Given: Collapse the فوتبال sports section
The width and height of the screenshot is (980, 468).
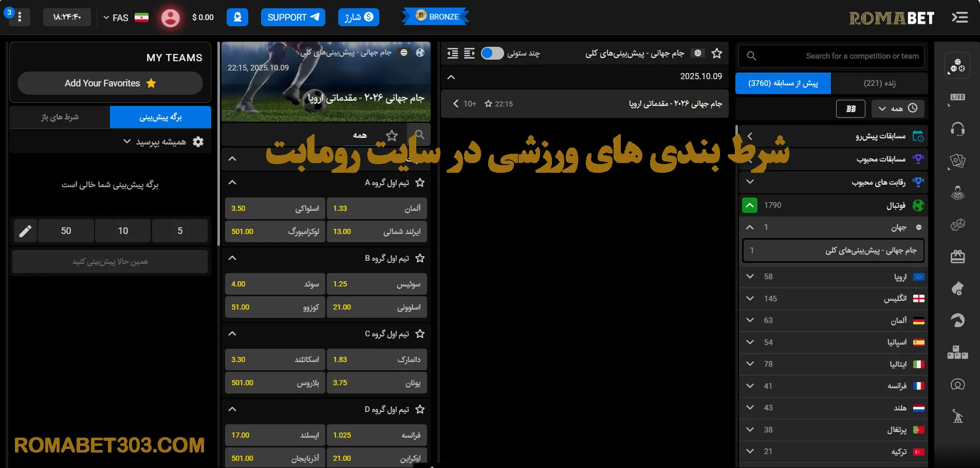Looking at the screenshot, I should [750, 205].
